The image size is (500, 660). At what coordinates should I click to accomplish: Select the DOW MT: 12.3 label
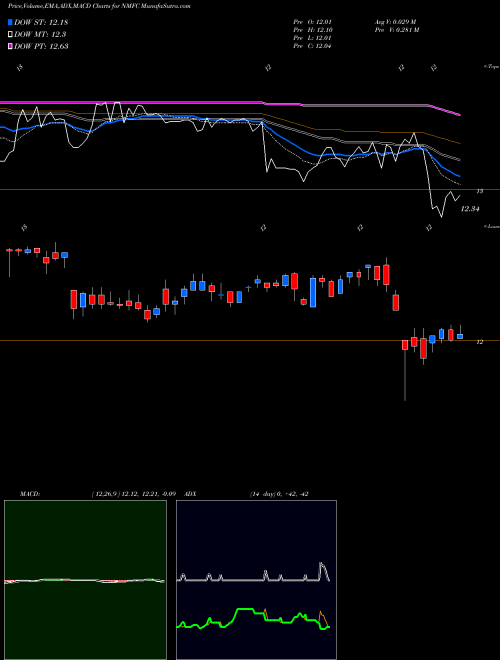click(x=40, y=35)
